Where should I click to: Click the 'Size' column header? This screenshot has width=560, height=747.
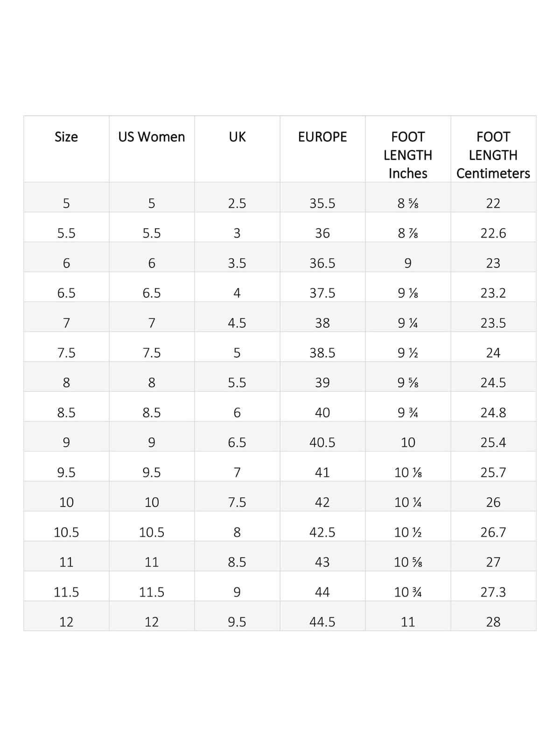tap(66, 137)
